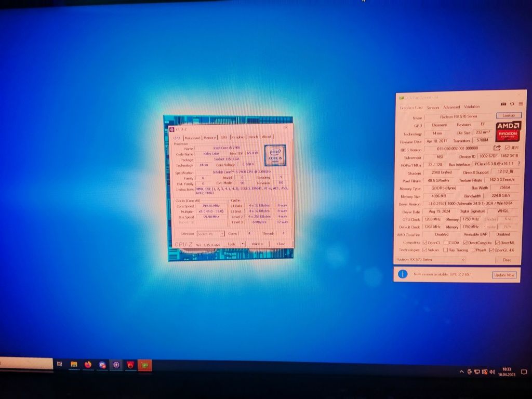This screenshot has height=399, width=532.
Task: Switch to the Sensors tab in GPU-Z
Action: tap(433, 108)
